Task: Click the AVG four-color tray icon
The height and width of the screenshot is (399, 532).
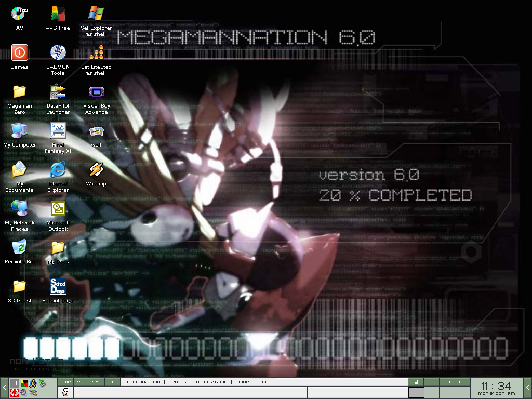Action: click(24, 383)
